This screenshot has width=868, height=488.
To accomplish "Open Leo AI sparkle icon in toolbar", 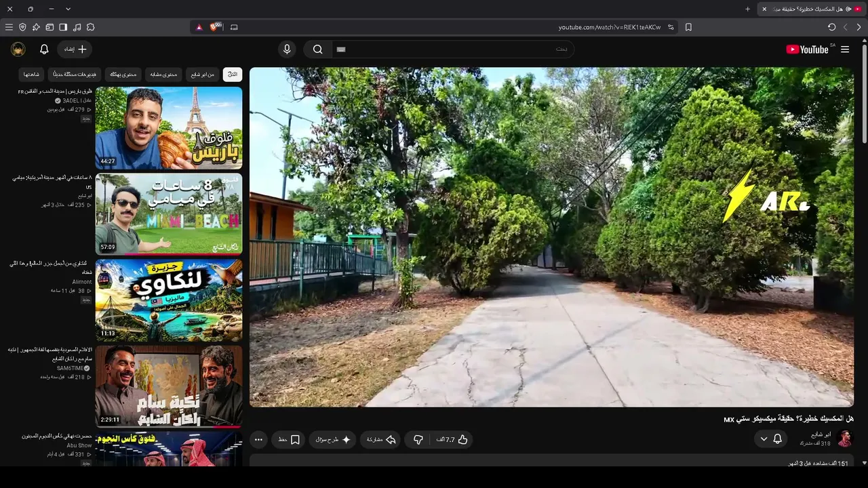I will pos(36,27).
